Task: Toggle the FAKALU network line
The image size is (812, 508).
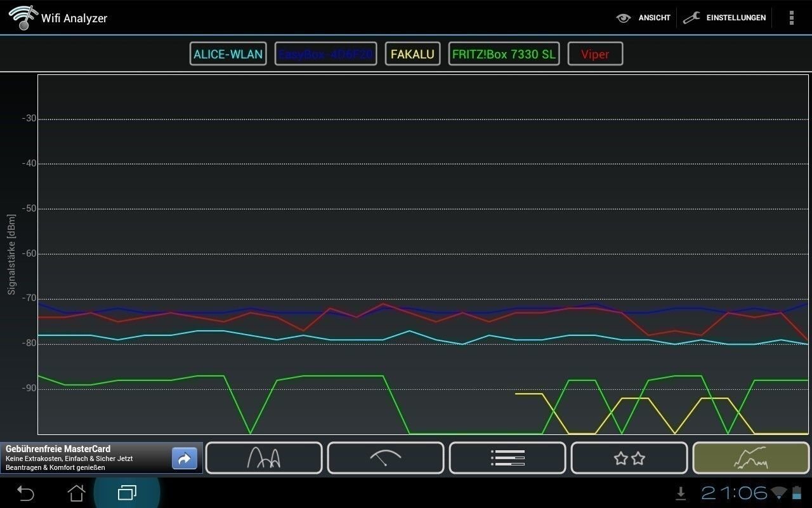Action: point(412,54)
